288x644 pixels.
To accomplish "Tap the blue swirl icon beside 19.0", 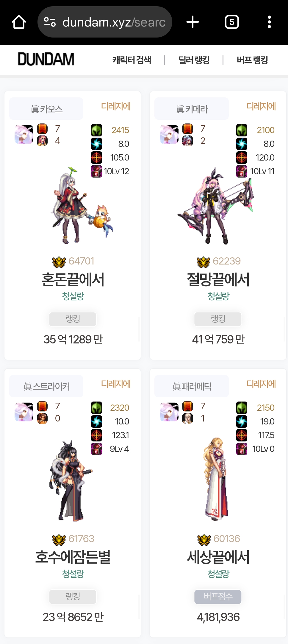I will (x=242, y=421).
